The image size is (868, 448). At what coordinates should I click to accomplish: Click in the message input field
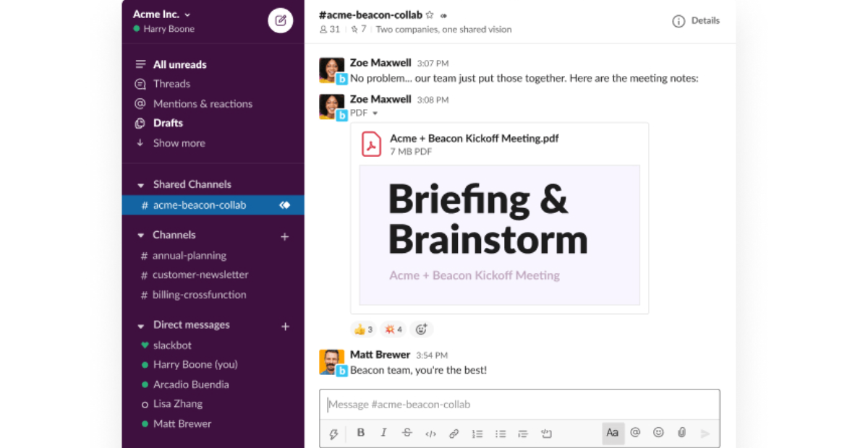[x=519, y=404]
